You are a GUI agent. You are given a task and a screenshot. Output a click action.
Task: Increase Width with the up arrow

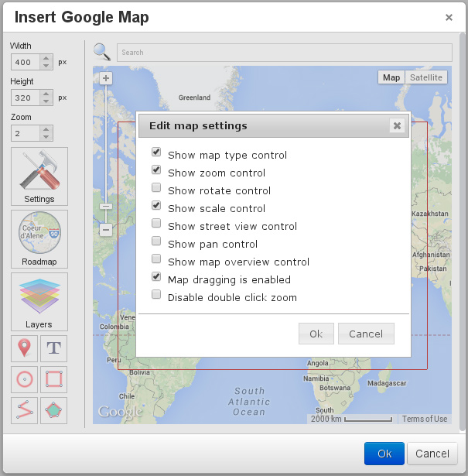click(x=46, y=58)
